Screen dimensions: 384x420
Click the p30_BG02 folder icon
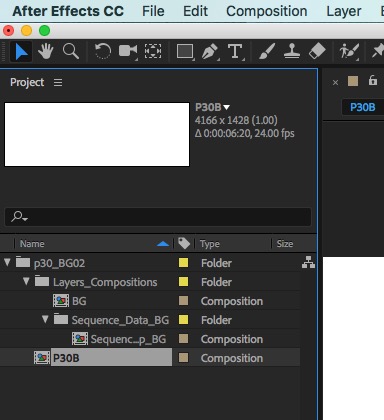coord(23,262)
